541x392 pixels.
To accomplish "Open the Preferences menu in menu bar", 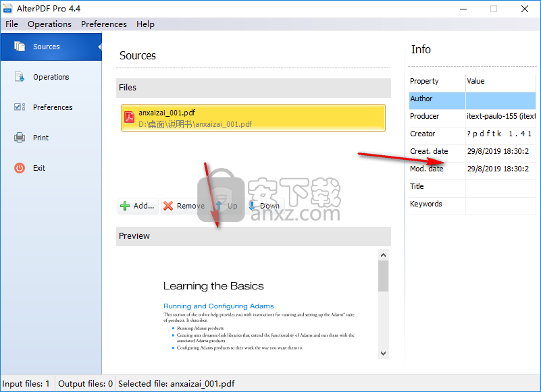I will pyautogui.click(x=104, y=24).
